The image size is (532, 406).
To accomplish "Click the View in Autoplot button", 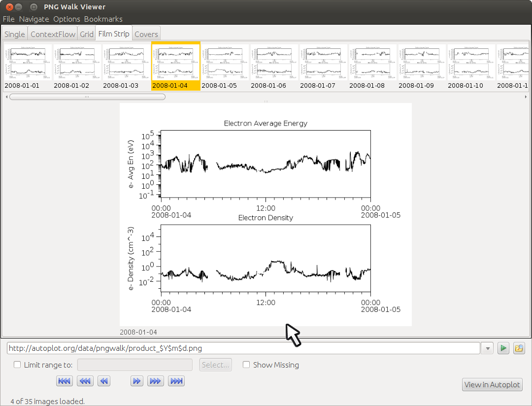I will pyautogui.click(x=492, y=385).
